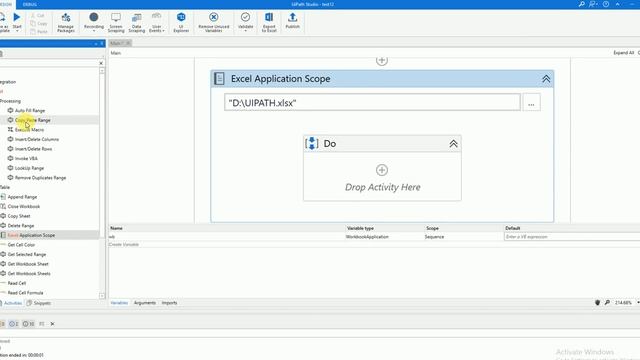
Task: Select Insert/Delete Columns activity
Action: [x=37, y=139]
